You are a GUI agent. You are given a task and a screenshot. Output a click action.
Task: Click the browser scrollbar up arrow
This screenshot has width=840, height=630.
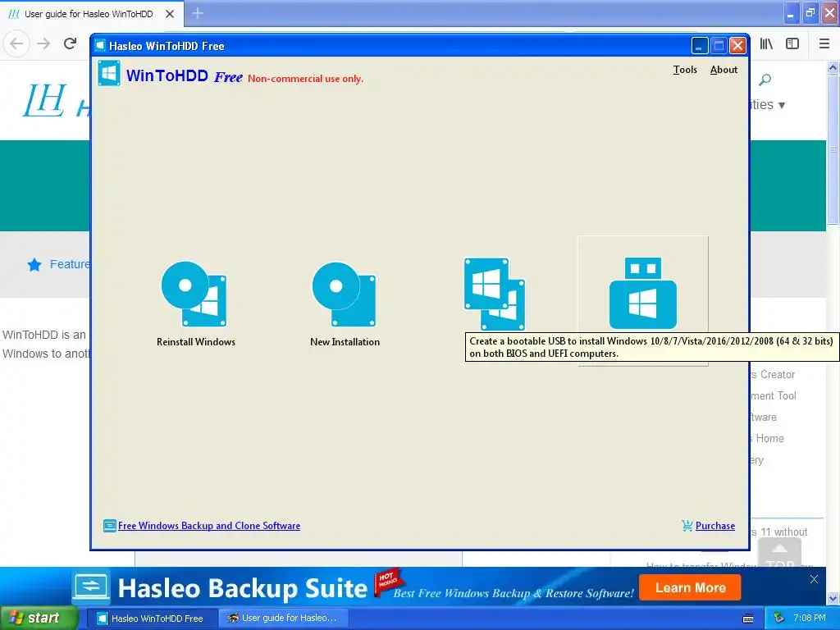click(833, 67)
